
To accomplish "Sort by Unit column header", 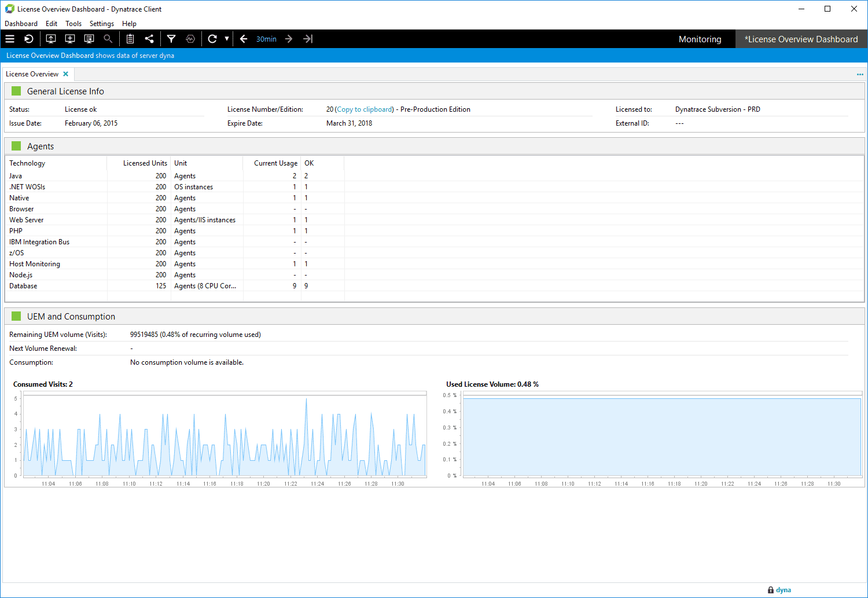I will pyautogui.click(x=207, y=163).
